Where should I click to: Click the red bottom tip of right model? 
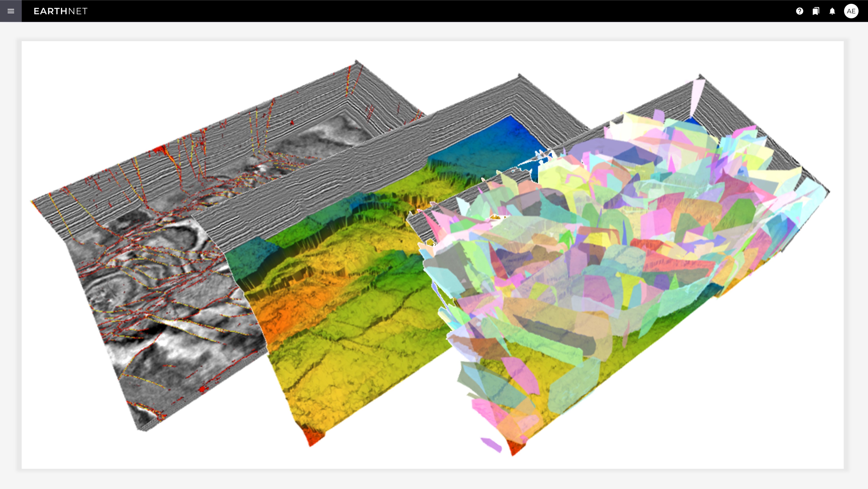pyautogui.click(x=515, y=448)
